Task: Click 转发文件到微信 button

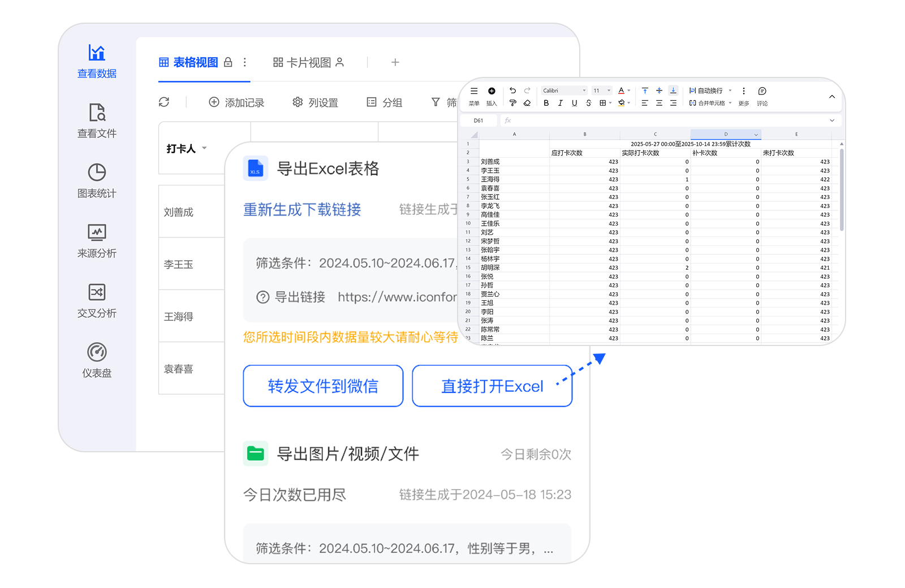Action: [323, 386]
